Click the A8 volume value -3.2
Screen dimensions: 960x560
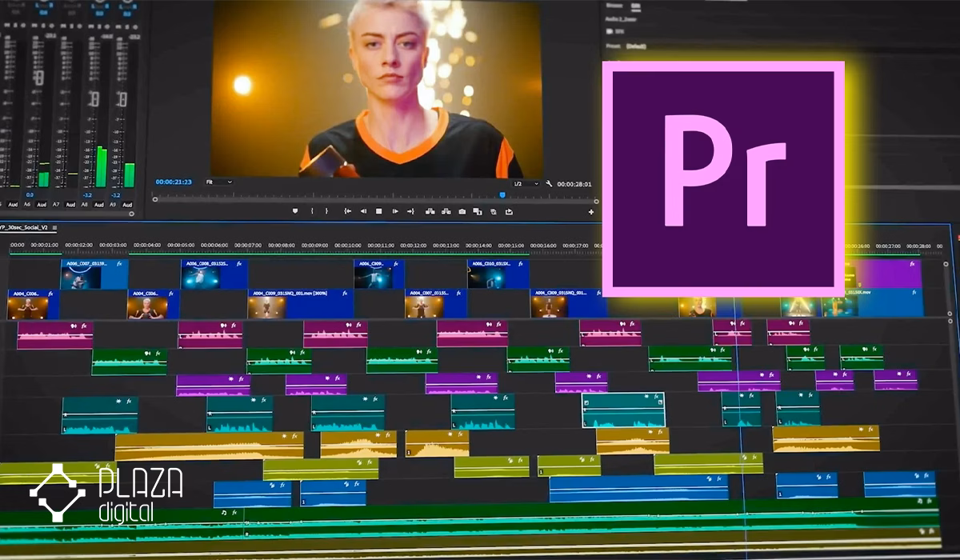pos(87,195)
